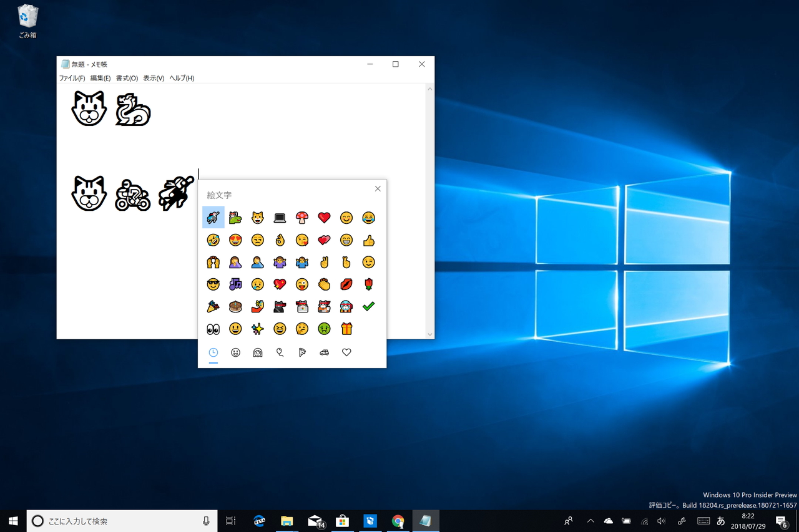Insert the sunglasses smiley emoji
The width and height of the screenshot is (799, 532).
[x=213, y=284]
